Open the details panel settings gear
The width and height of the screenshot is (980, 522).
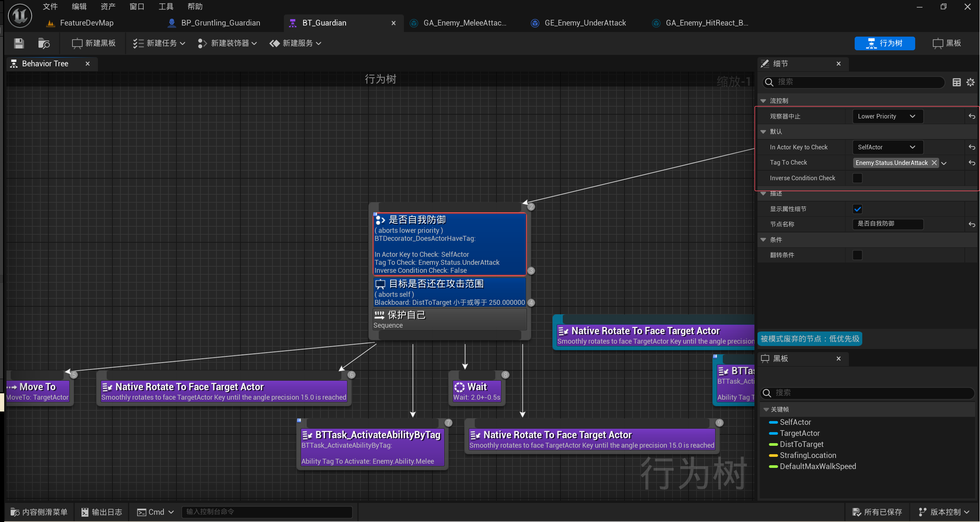[970, 82]
